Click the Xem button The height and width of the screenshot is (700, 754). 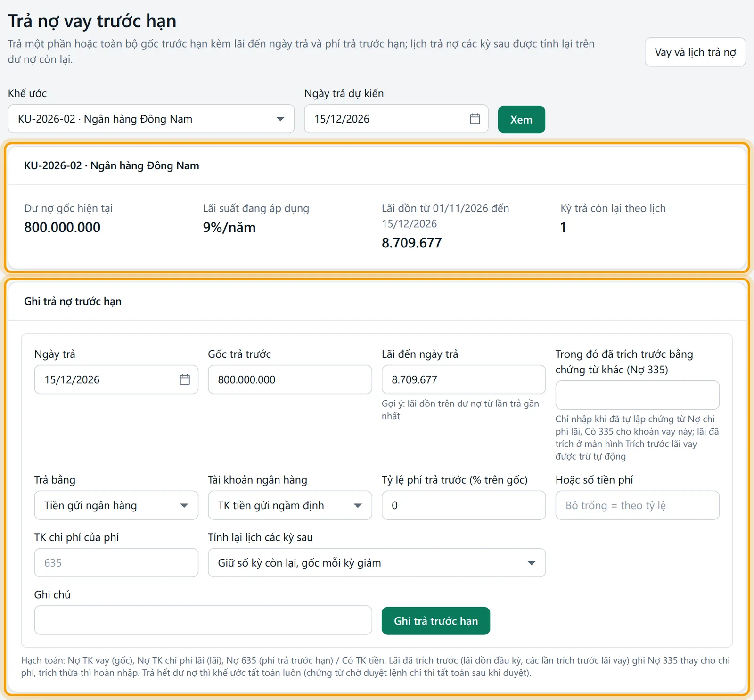point(521,120)
